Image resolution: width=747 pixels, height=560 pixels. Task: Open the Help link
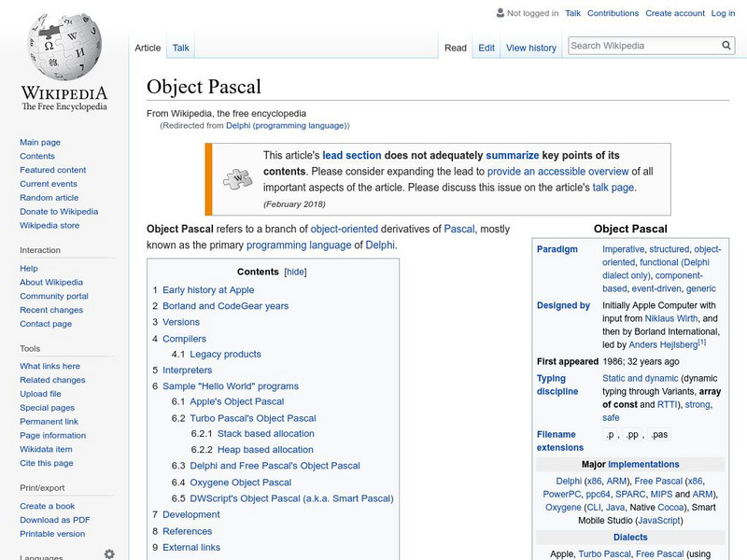(x=29, y=268)
